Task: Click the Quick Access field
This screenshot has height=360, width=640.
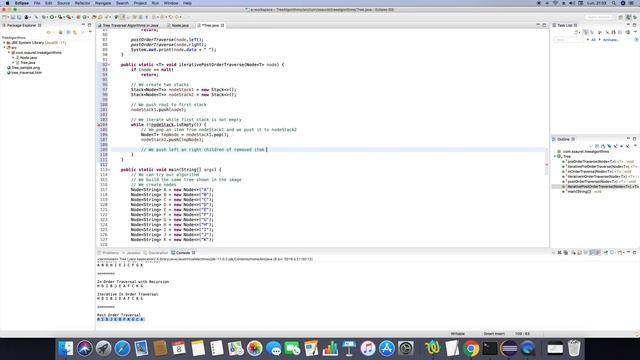Action: [x=599, y=17]
